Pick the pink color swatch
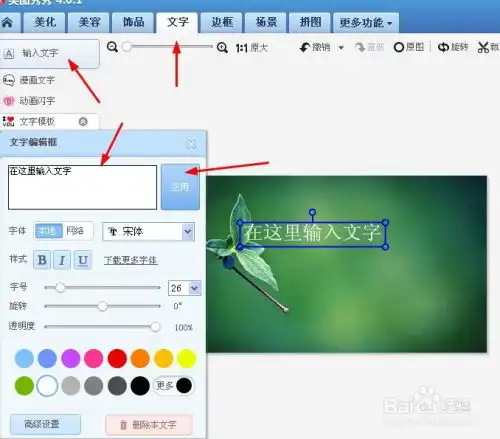This screenshot has height=439, width=500. tap(94, 358)
